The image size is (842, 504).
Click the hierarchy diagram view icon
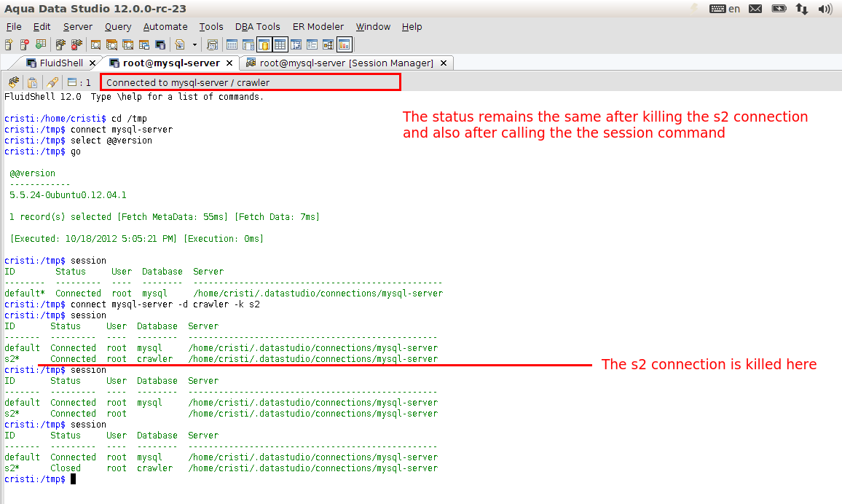pos(328,44)
